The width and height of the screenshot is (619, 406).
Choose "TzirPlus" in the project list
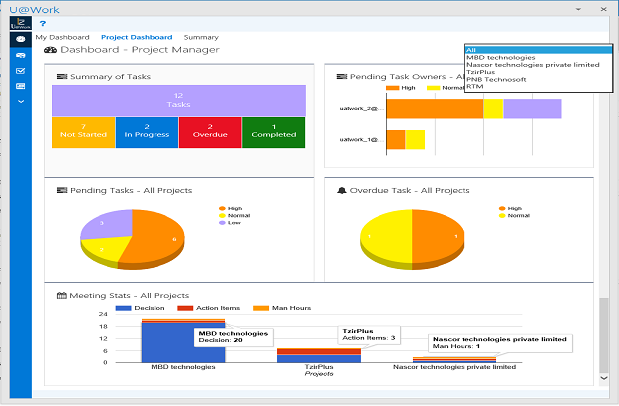pos(481,72)
